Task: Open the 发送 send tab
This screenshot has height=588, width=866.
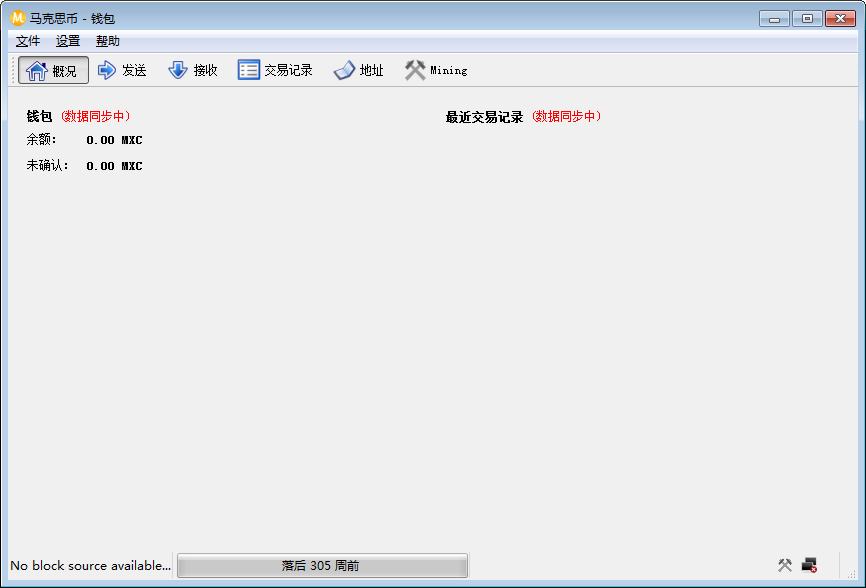Action: (122, 70)
